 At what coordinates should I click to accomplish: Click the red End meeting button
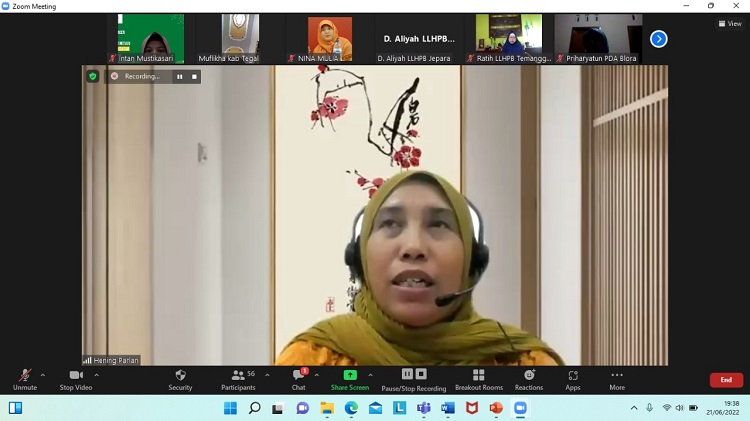tap(726, 380)
